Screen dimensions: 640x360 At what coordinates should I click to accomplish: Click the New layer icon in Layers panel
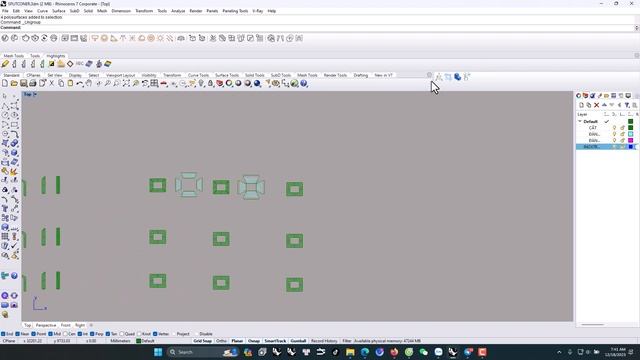581,105
